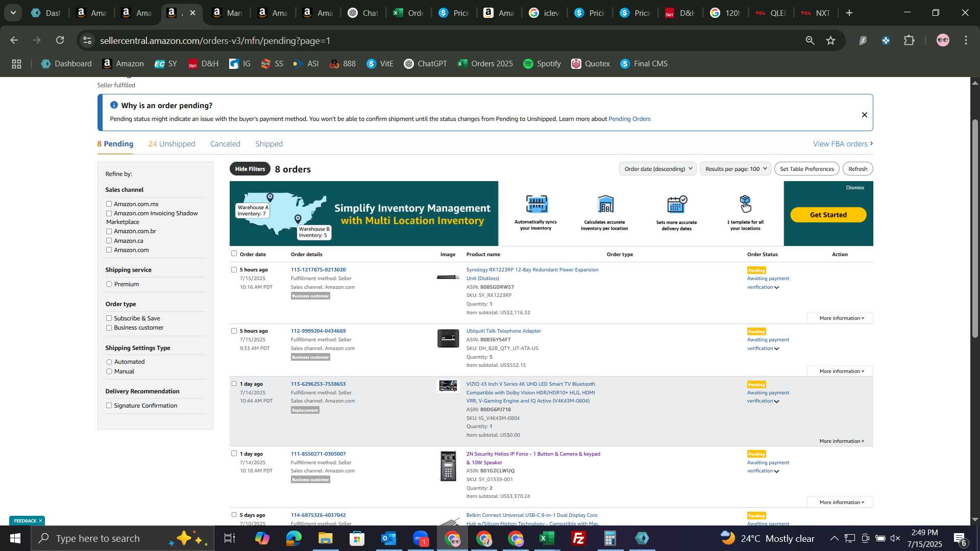Click the Hide Filters button

[x=250, y=169]
